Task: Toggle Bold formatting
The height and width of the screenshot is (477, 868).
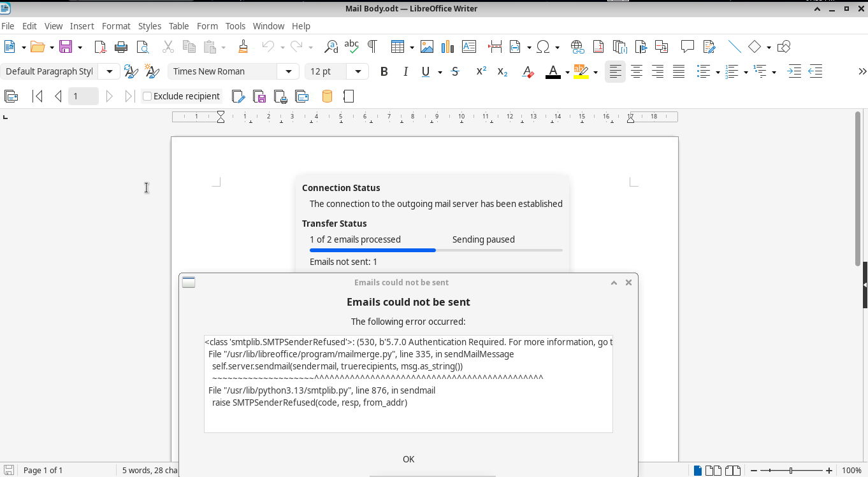Action: point(384,71)
